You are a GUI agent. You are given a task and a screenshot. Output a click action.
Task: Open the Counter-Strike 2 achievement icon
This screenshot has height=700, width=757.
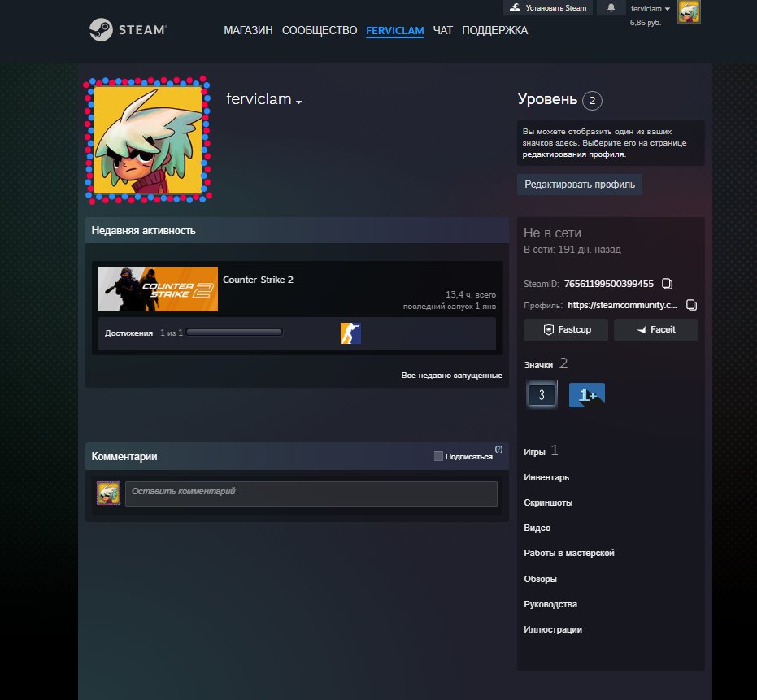coord(350,333)
